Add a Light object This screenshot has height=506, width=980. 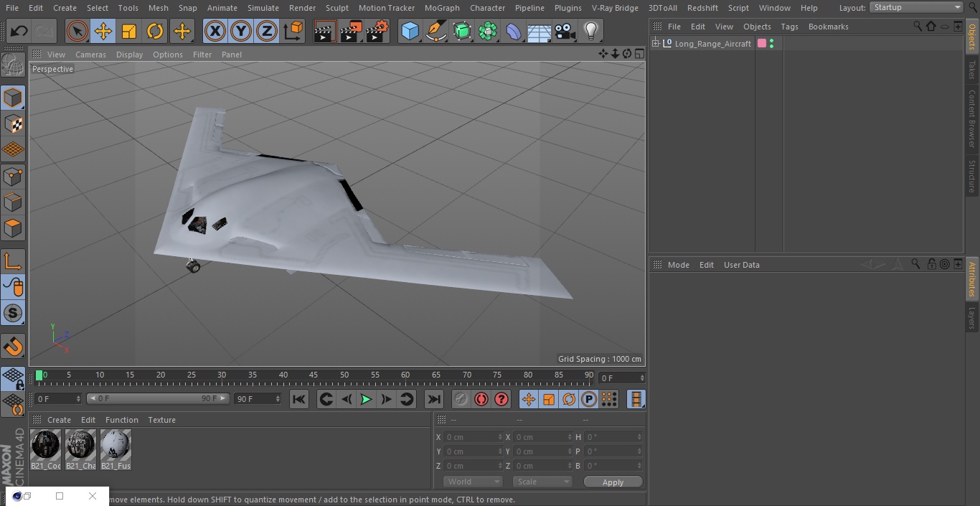591,31
